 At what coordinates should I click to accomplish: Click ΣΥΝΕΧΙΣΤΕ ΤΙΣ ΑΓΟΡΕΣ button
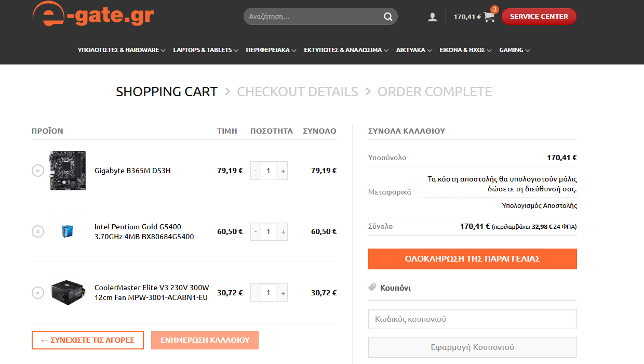(88, 340)
